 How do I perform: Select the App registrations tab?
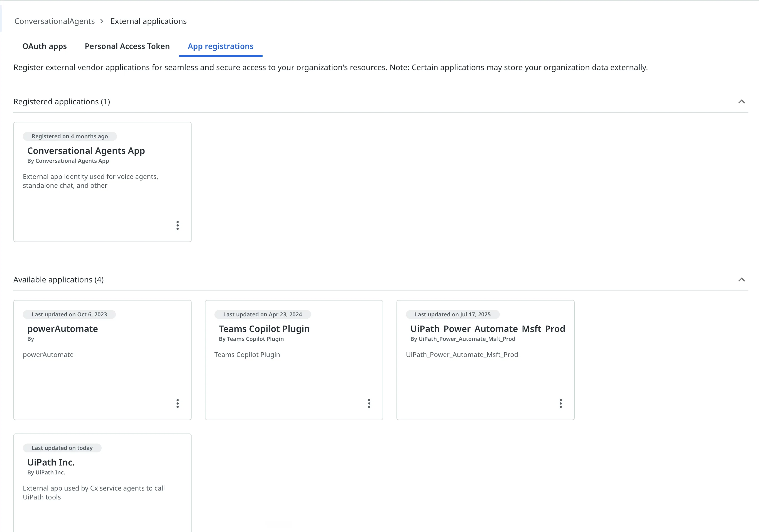221,46
